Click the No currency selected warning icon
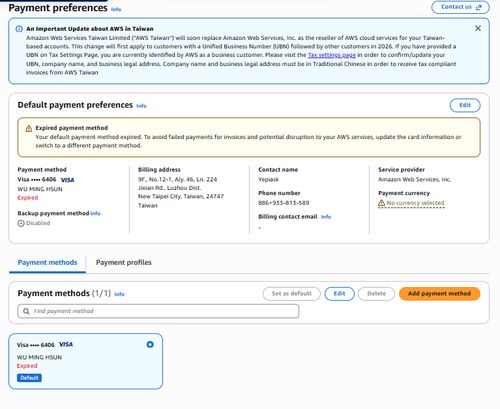This screenshot has height=409, width=500. point(381,203)
